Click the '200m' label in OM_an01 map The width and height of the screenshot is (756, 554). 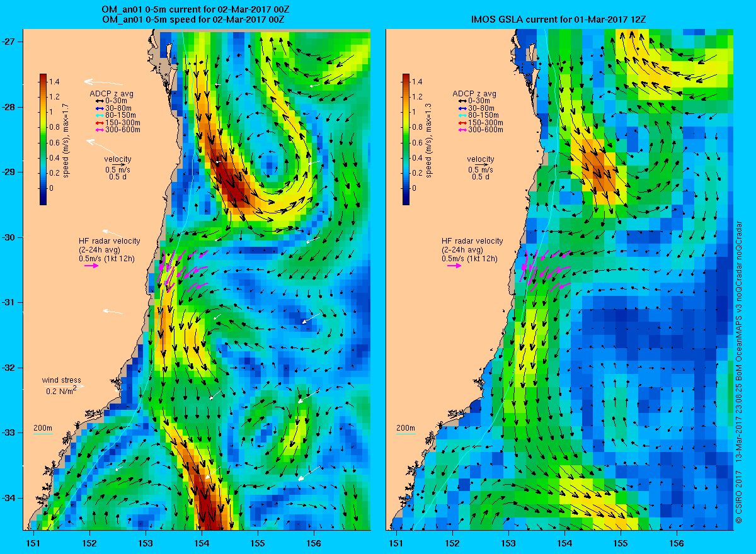(x=43, y=428)
